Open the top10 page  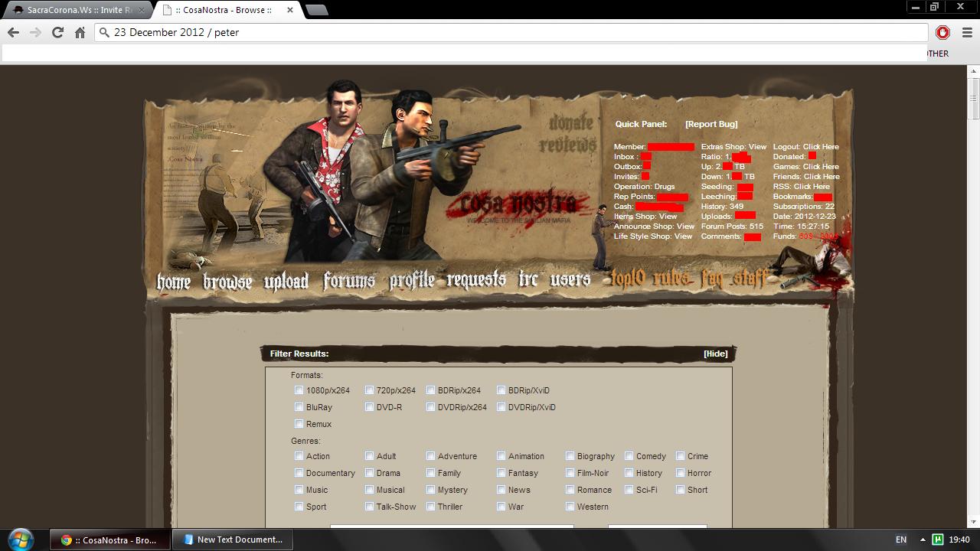click(x=627, y=279)
